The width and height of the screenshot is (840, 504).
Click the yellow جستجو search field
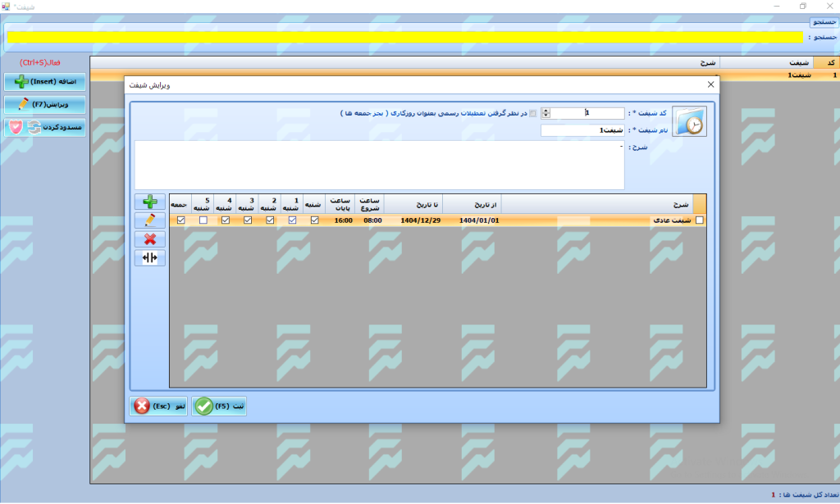pyautogui.click(x=404, y=37)
